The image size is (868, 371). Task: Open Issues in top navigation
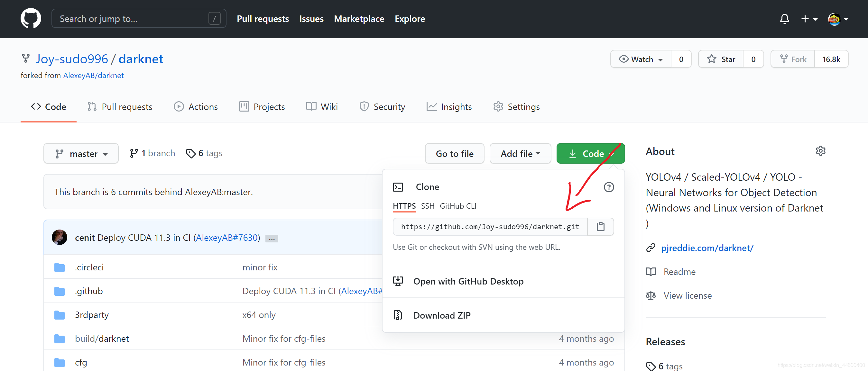pyautogui.click(x=311, y=19)
